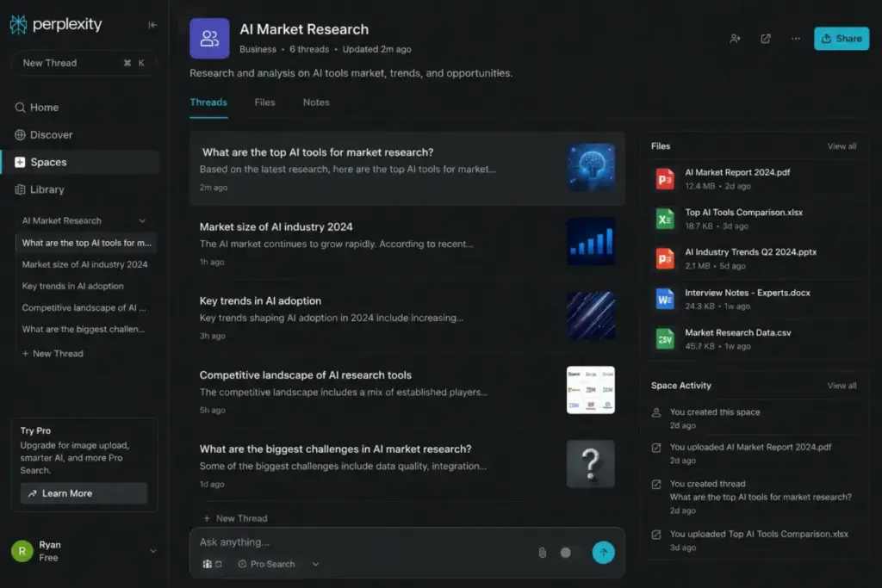Screen dimensions: 882x588
Task: Open the streaks thumbnail of Key trends thread
Action: 591,315
